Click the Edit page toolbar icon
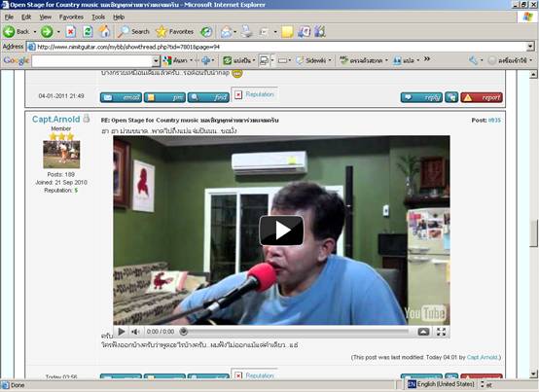Image resolution: width=539 pixels, height=392 pixels. coord(264,32)
